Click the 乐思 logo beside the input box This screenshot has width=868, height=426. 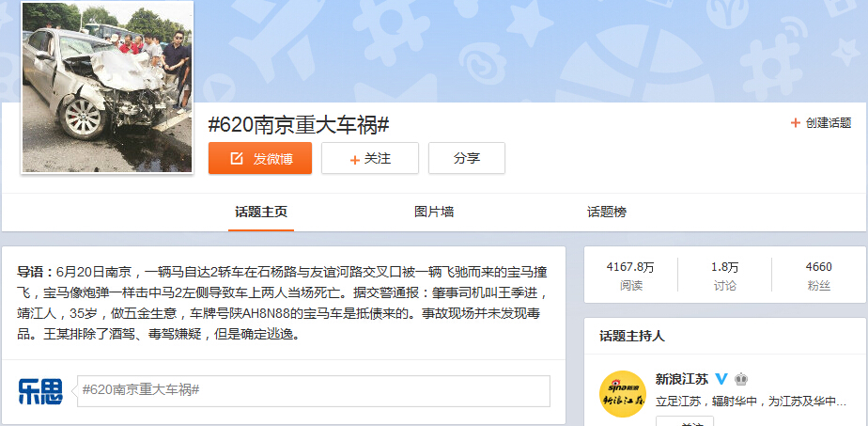(x=40, y=390)
